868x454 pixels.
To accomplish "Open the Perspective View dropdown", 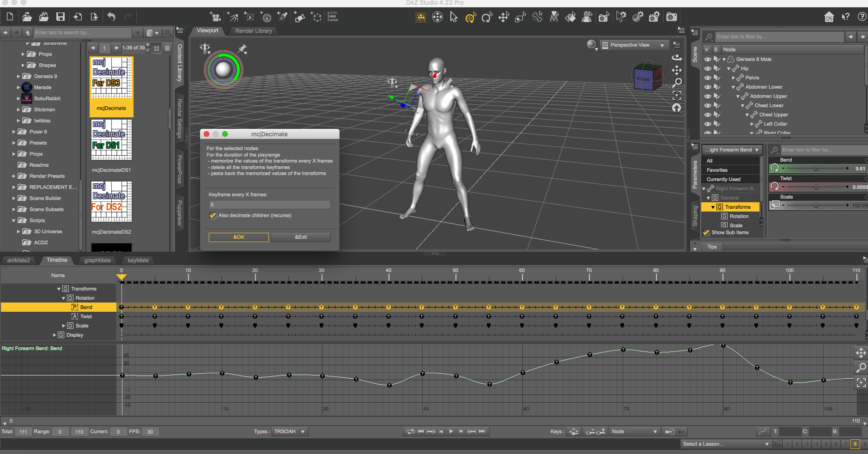I will [x=633, y=45].
